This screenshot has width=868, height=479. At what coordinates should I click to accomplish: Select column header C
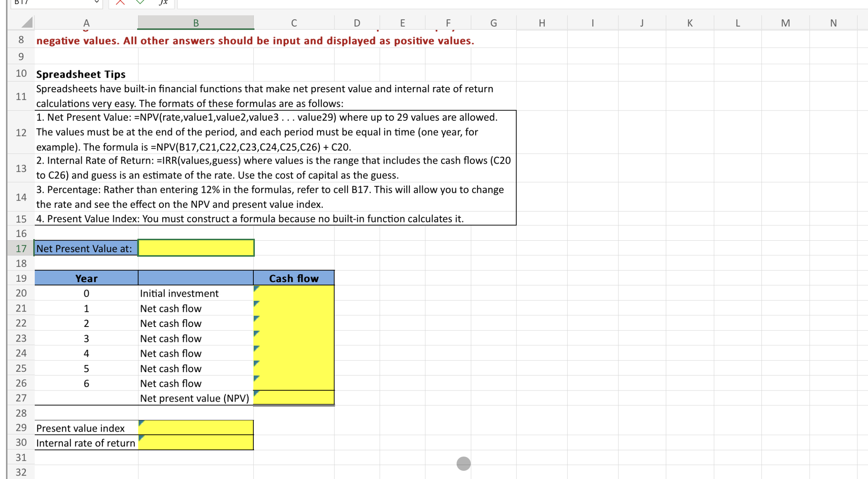294,22
